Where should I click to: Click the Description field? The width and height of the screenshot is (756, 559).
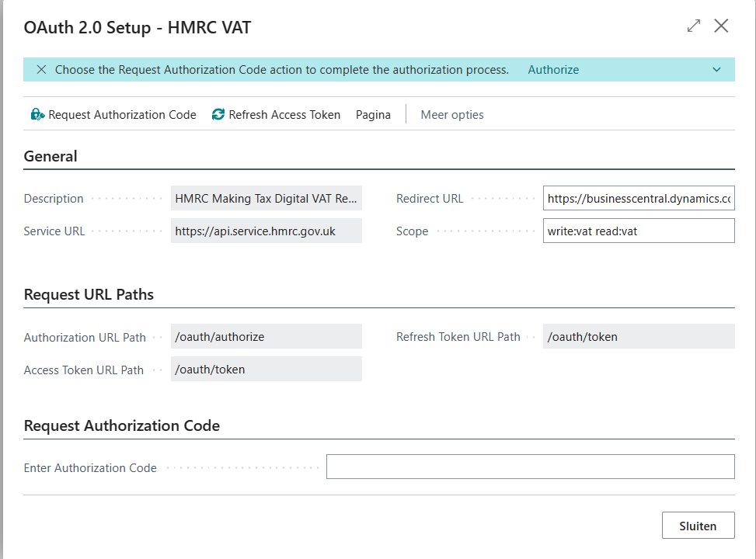pos(267,198)
